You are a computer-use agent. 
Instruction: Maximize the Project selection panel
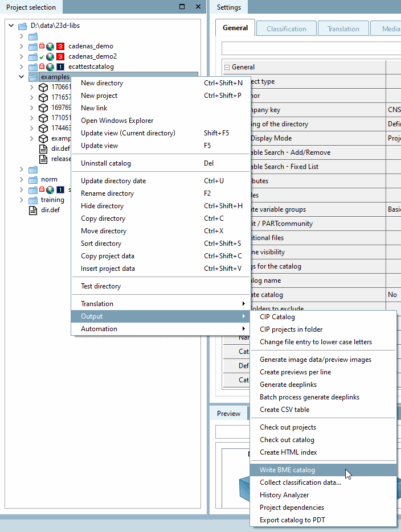tap(182, 6)
